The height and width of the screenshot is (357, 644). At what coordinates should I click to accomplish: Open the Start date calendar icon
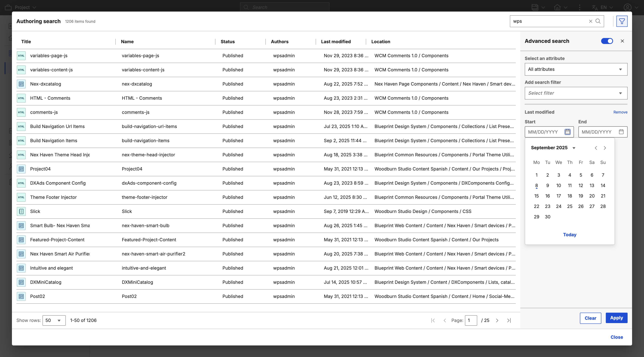(567, 132)
